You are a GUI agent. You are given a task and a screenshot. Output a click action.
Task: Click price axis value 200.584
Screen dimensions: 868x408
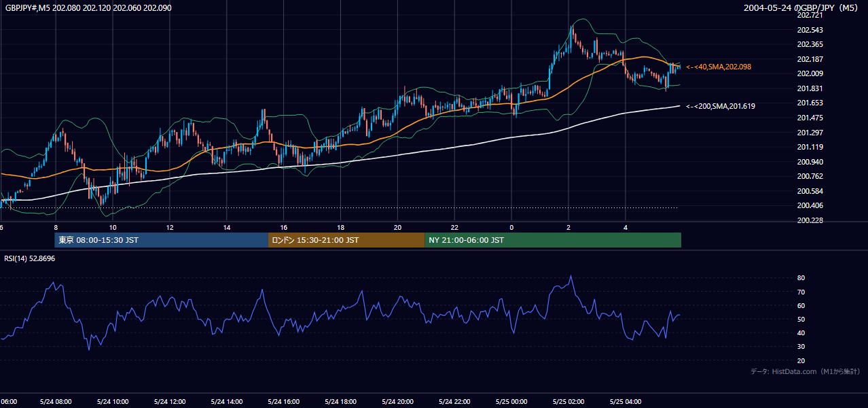pyautogui.click(x=810, y=191)
